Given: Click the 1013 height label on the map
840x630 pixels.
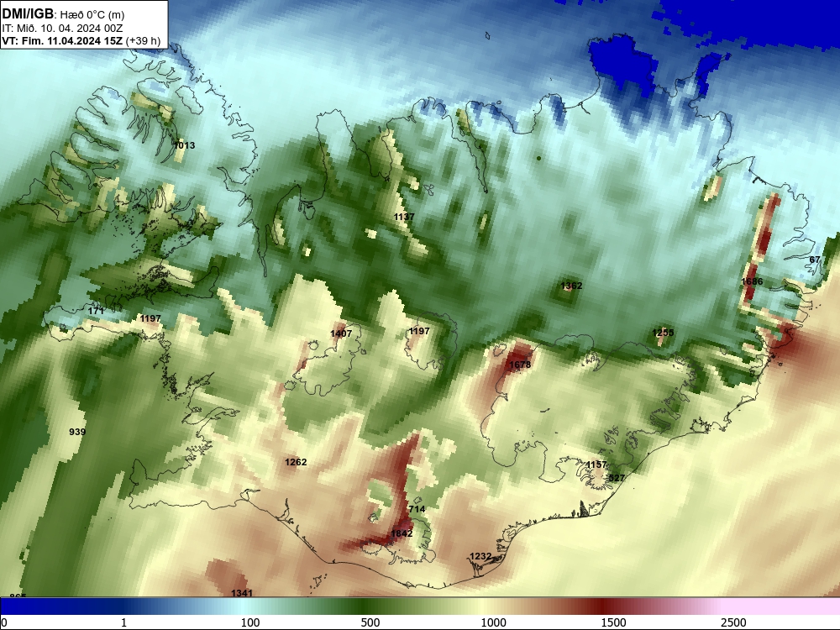Looking at the screenshot, I should tap(184, 145).
